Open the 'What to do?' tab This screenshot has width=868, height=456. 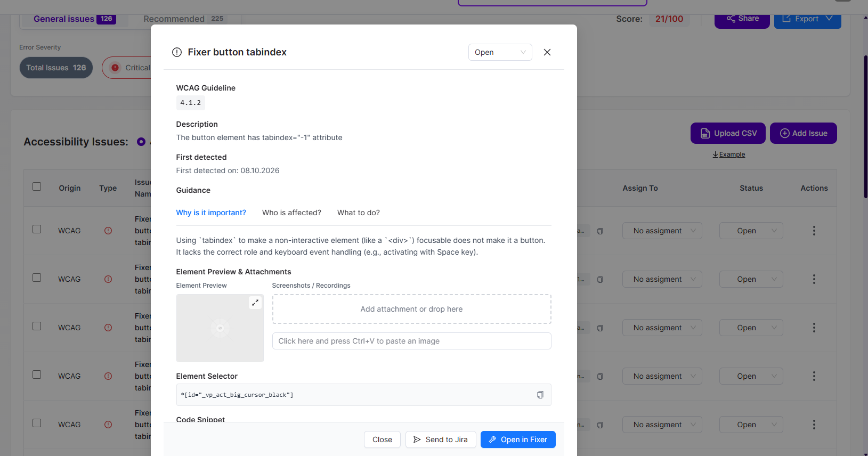(359, 213)
